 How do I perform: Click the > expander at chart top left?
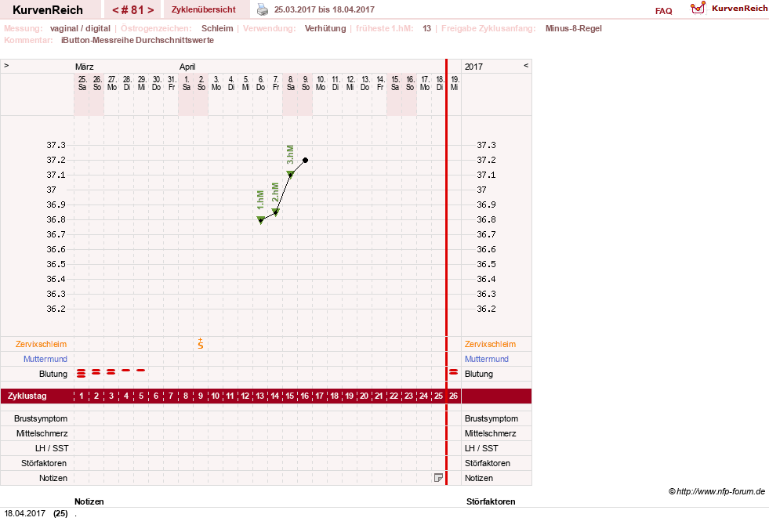[6, 65]
